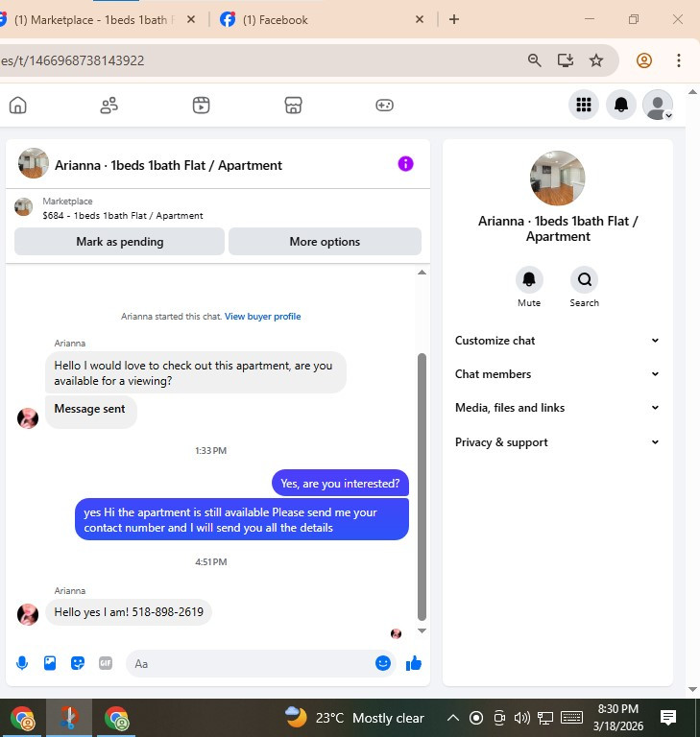Open the touch keyboard tray icon
700x737 pixels.
[571, 718]
